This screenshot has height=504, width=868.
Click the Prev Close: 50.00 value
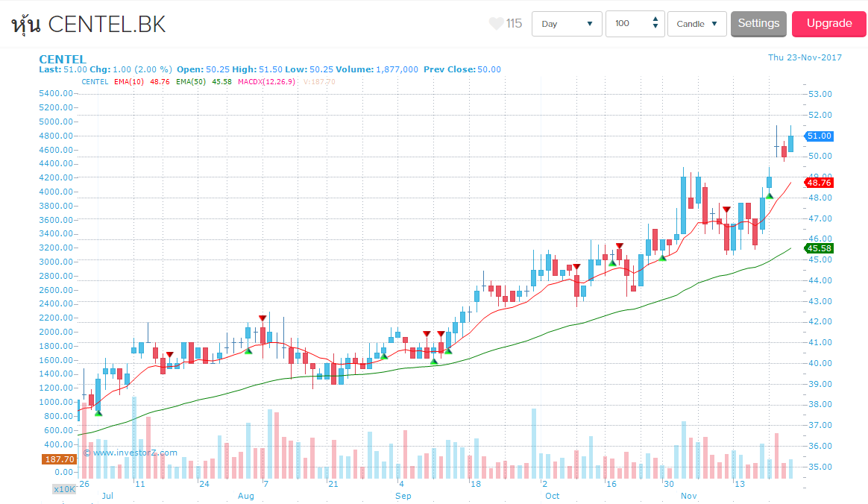tap(462, 69)
